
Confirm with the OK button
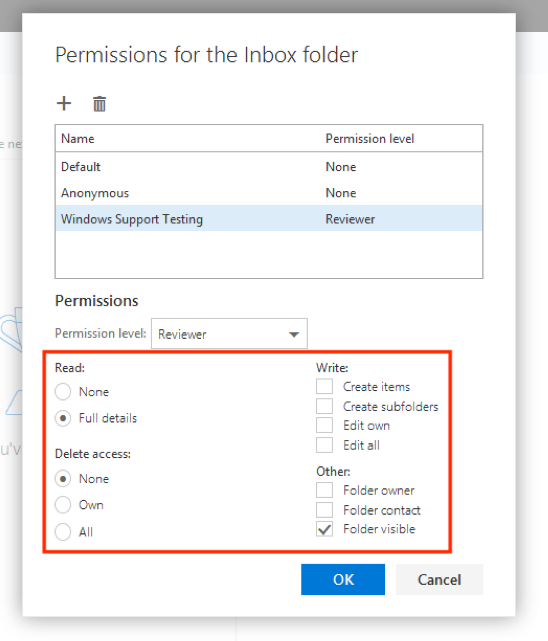coord(343,579)
